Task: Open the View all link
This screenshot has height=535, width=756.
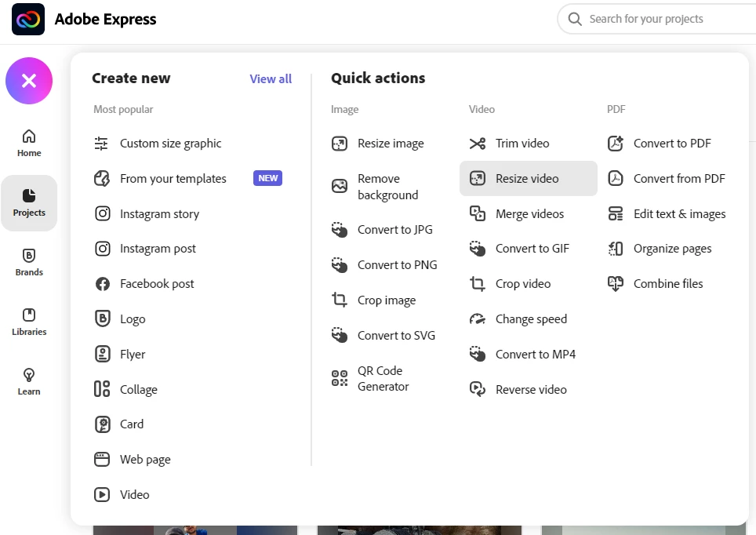Action: (x=271, y=78)
